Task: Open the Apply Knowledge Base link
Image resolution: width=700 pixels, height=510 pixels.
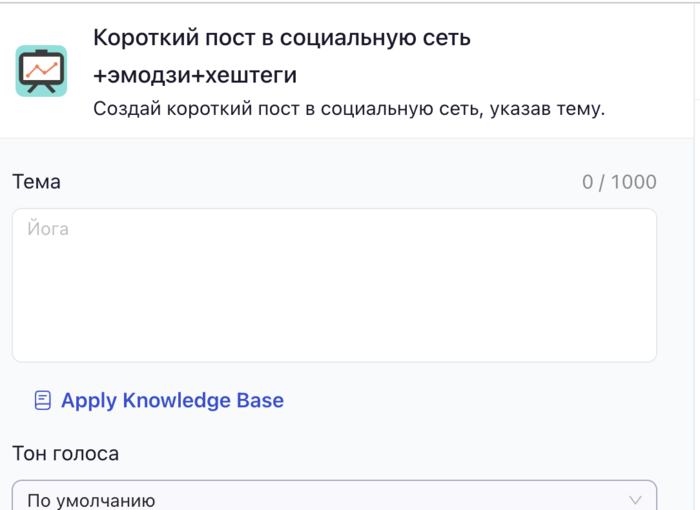Action: click(172, 401)
